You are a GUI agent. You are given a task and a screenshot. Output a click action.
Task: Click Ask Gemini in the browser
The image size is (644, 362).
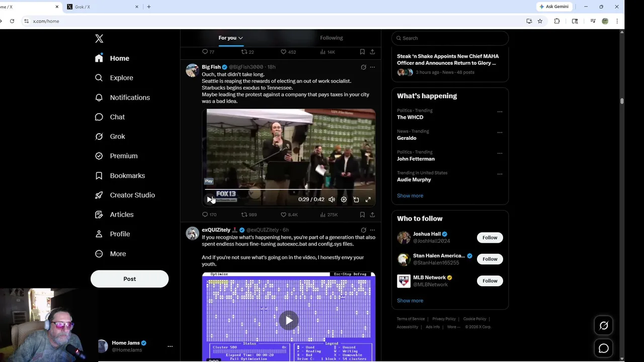pyautogui.click(x=554, y=7)
